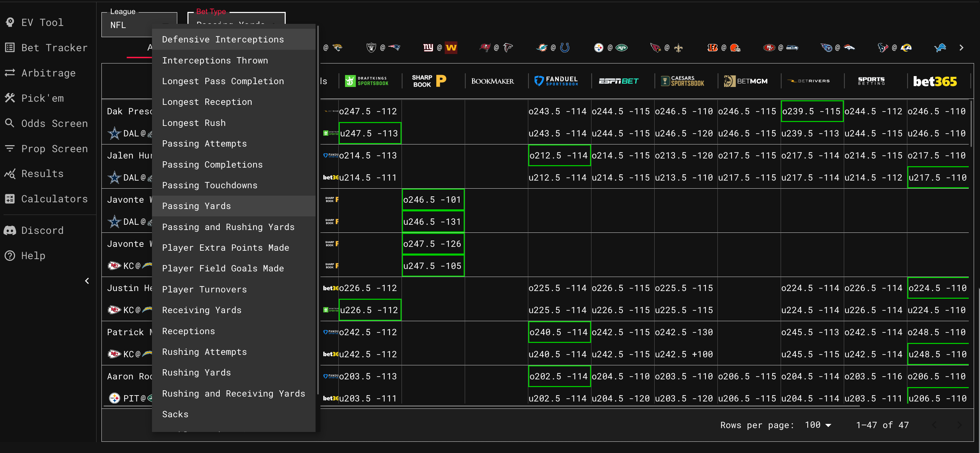Screen dimensions: 980x453
Task: Filter by Bengals at Browns matchup
Action: click(723, 47)
